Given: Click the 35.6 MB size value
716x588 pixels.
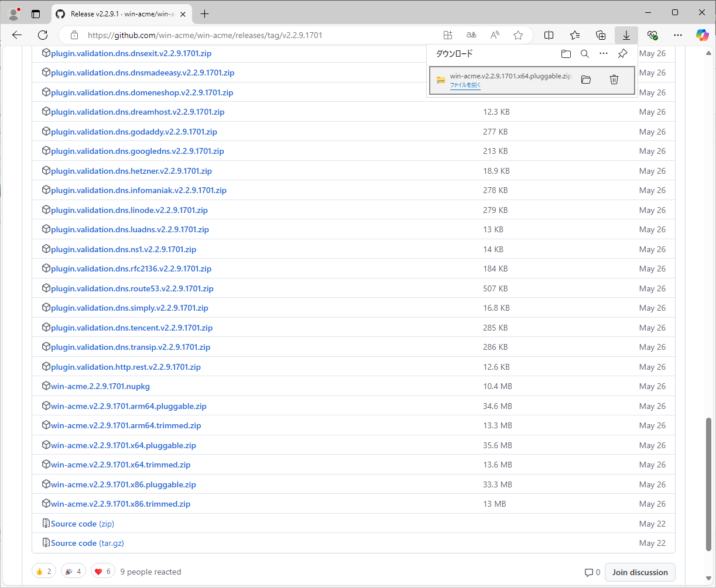Looking at the screenshot, I should [498, 445].
